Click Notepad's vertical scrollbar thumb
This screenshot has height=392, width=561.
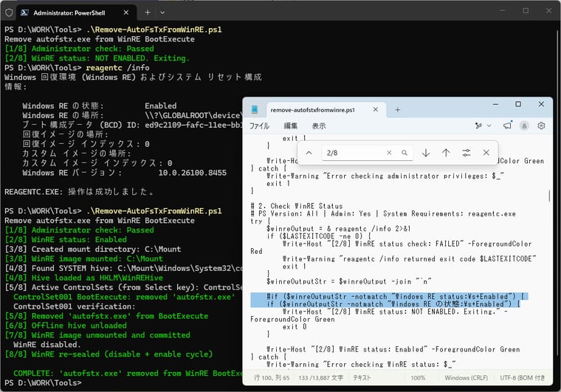click(549, 196)
